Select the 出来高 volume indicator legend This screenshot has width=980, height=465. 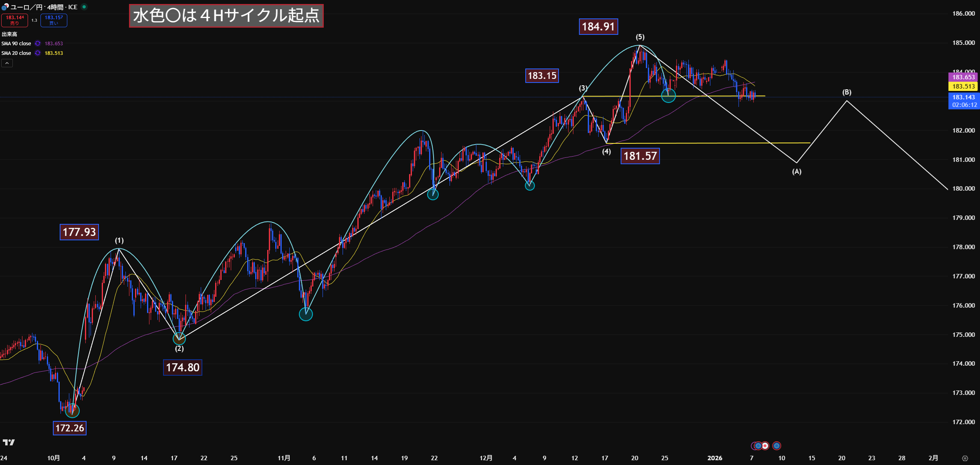point(9,34)
